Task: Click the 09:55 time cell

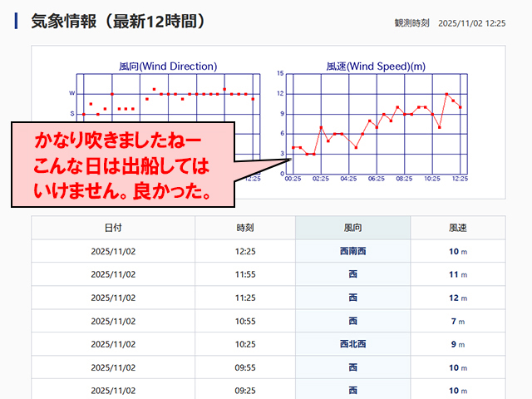Action: (245, 367)
